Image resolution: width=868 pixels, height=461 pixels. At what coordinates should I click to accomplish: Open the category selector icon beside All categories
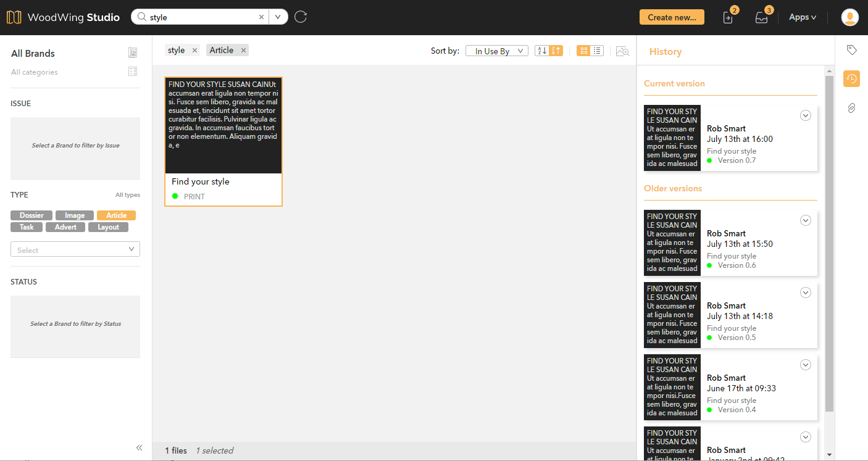(x=133, y=72)
